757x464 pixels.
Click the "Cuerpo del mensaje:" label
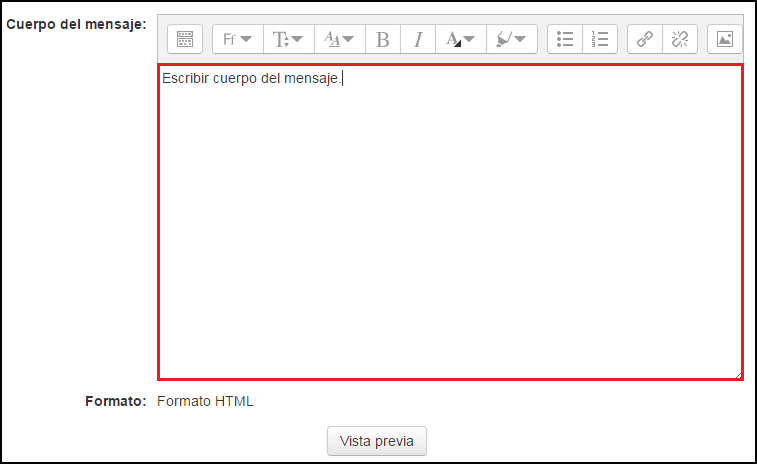tap(76, 23)
